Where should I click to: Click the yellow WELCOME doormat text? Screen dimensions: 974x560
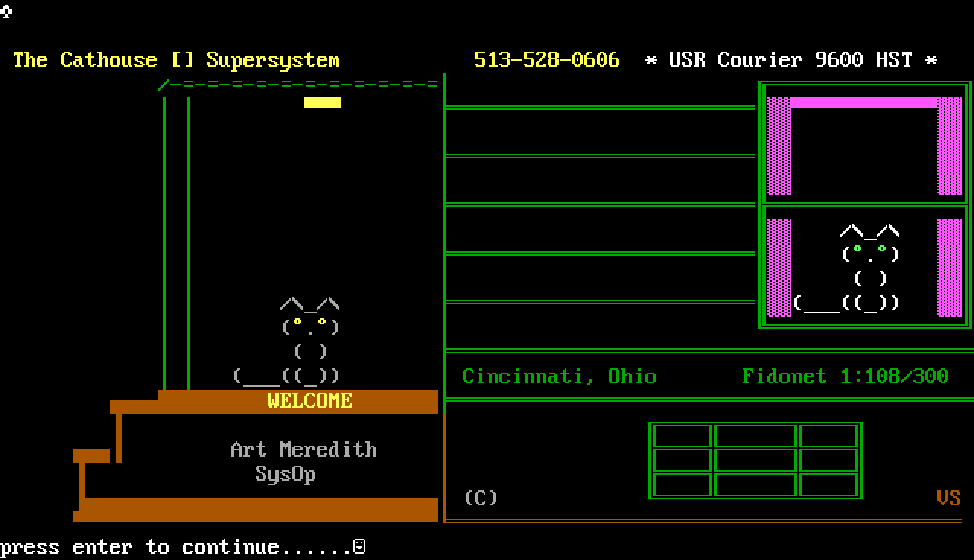pos(310,400)
